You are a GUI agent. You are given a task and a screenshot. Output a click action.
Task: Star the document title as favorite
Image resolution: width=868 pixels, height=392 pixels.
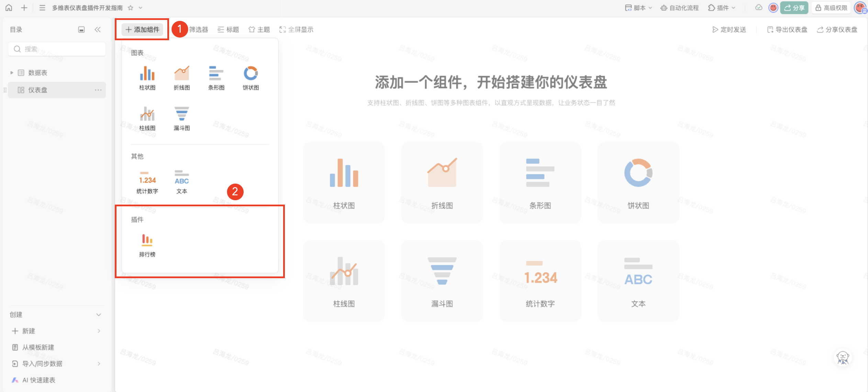(131, 8)
